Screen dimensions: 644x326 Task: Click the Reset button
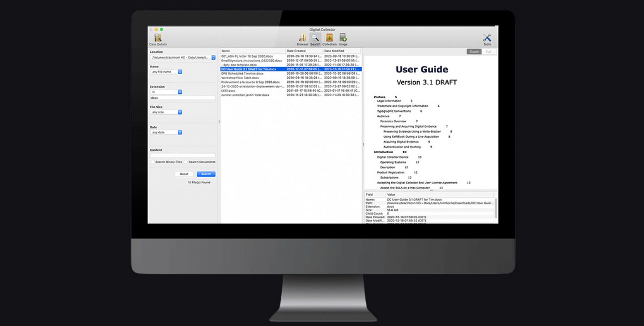point(184,174)
